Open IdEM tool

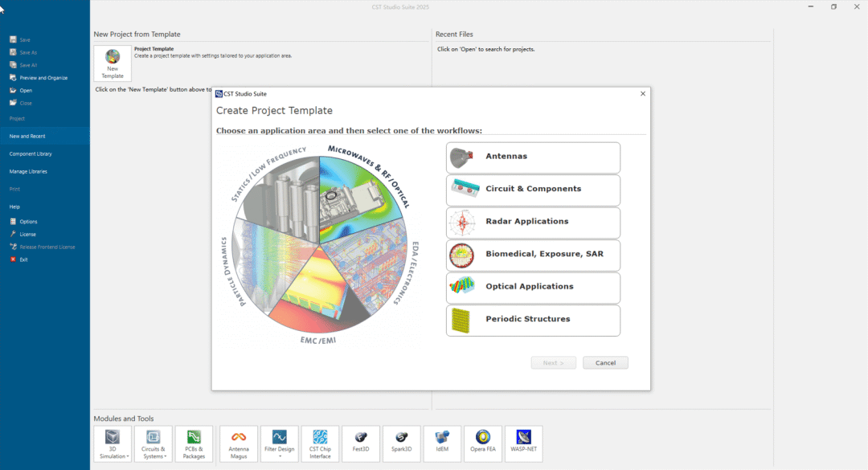(x=442, y=443)
